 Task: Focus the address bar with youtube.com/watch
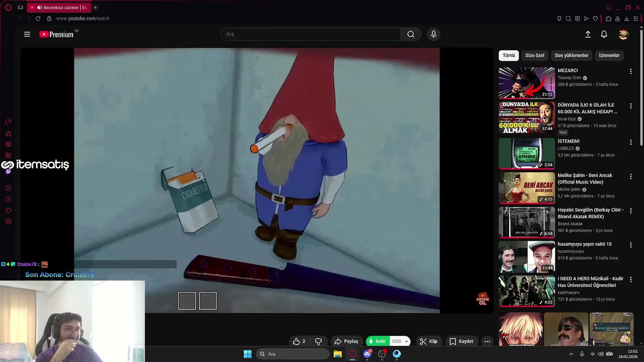pos(83,19)
